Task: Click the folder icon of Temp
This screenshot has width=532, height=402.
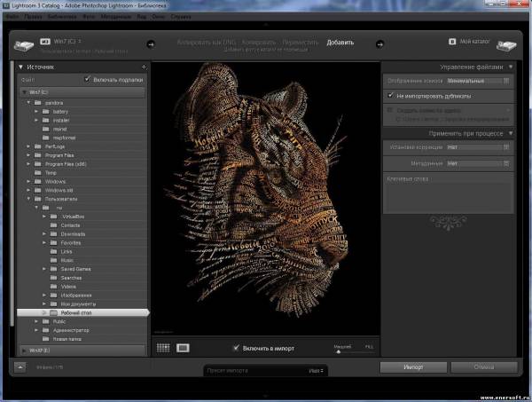Action: [38, 172]
